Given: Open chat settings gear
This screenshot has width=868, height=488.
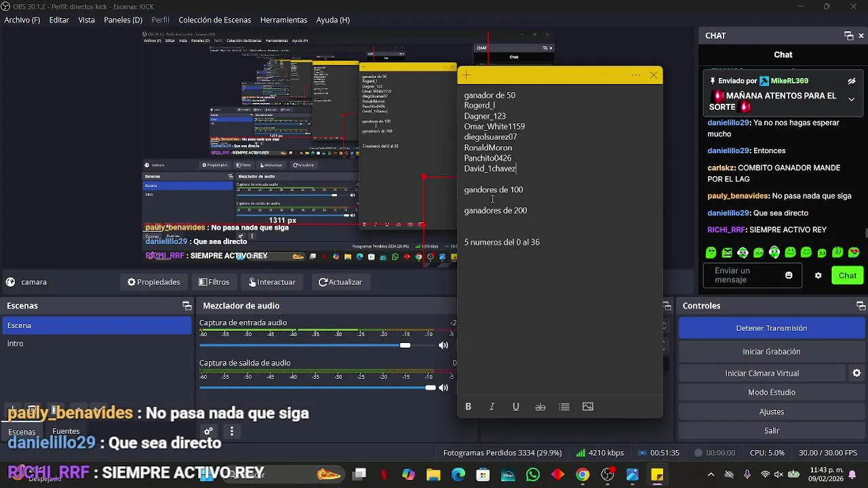Looking at the screenshot, I should coord(818,276).
